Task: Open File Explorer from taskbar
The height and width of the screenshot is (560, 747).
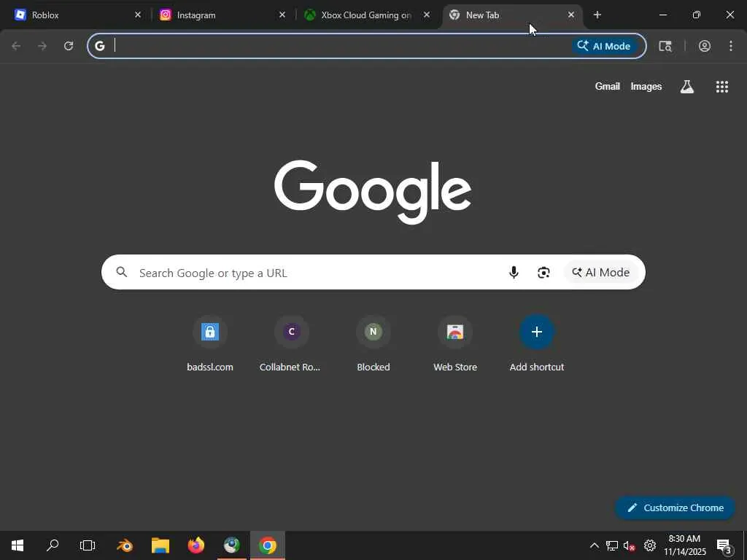Action: [160, 545]
